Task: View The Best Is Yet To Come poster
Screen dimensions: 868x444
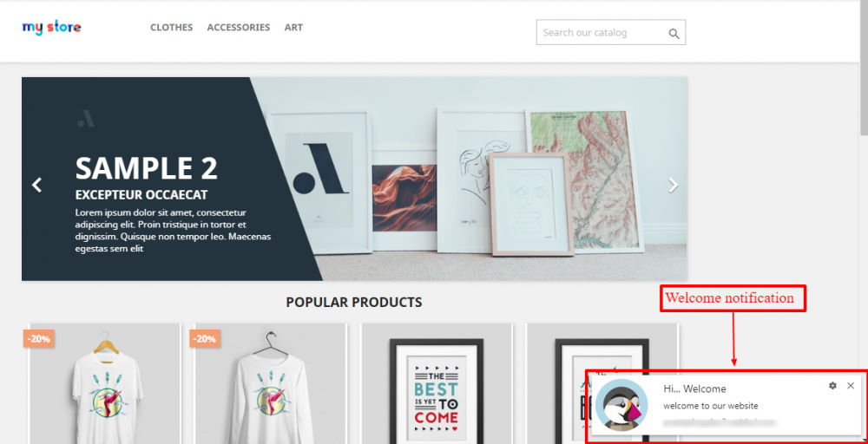Action: (x=437, y=384)
